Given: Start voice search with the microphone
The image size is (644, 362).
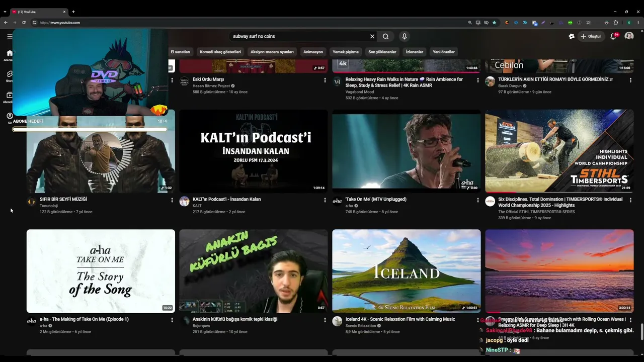Looking at the screenshot, I should pos(404,36).
